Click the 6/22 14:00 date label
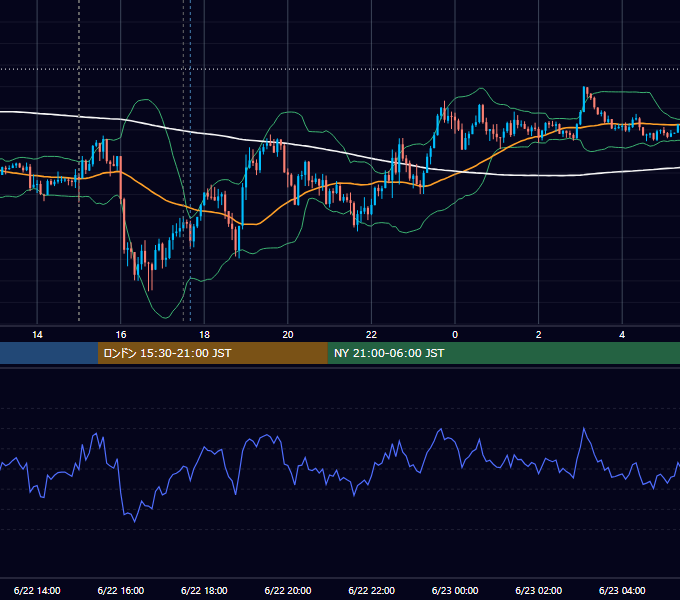This screenshot has width=680, height=600. 37,590
